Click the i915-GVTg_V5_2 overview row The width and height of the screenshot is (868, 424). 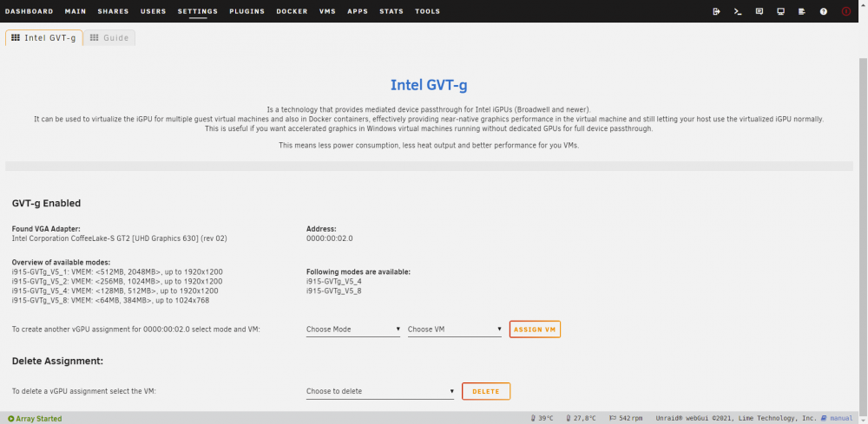tap(117, 282)
